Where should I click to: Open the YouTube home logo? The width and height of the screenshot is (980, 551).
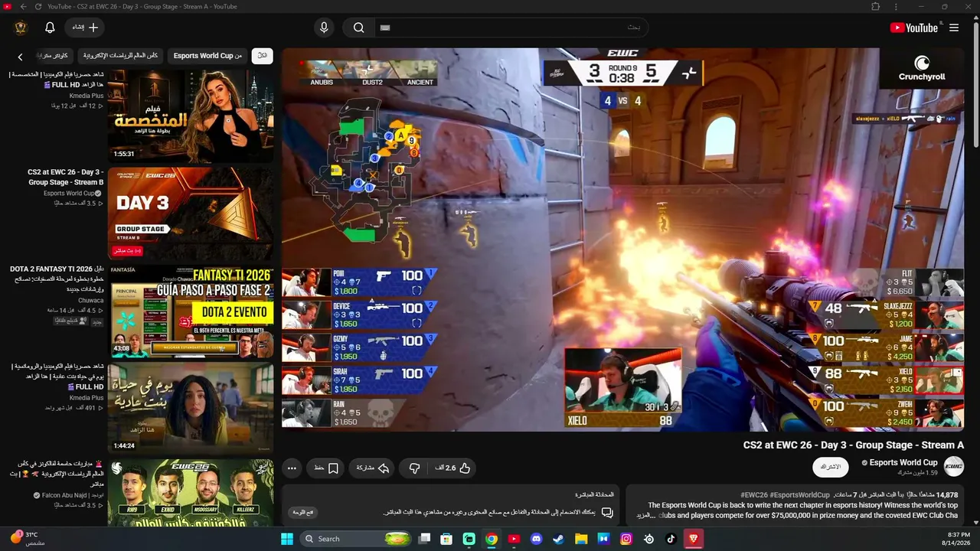pos(914,28)
